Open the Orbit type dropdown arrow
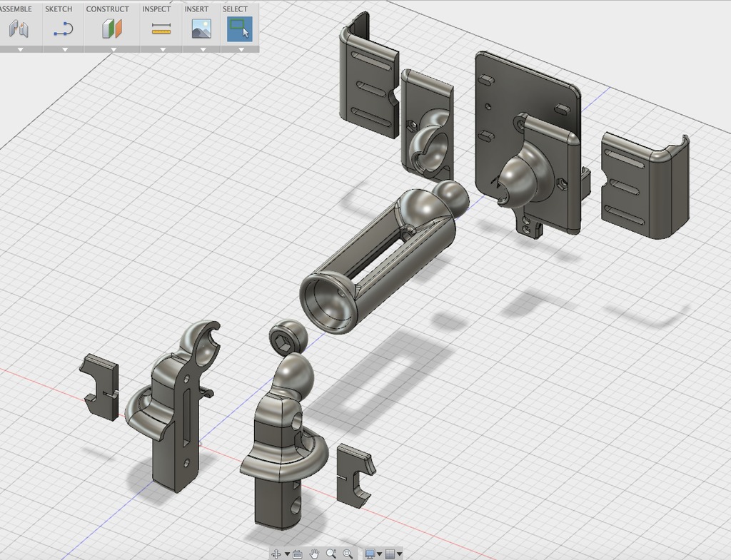731x560 pixels. coord(287,554)
